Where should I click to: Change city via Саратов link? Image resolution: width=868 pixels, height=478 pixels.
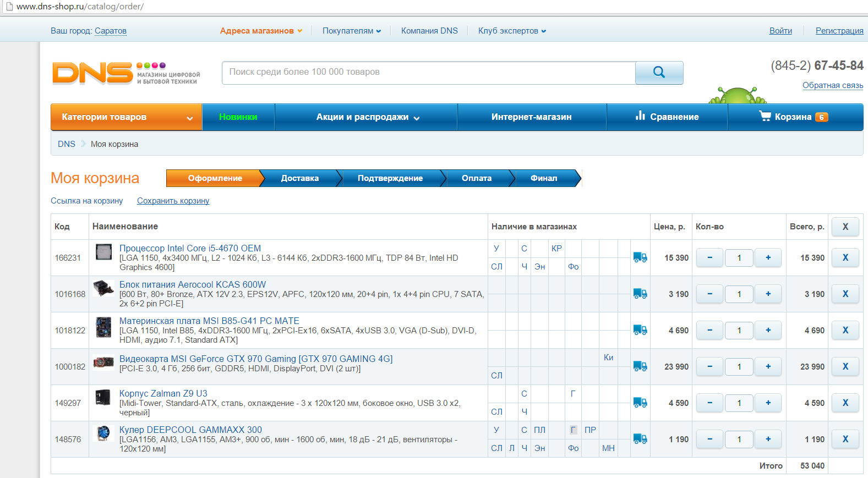[x=111, y=31]
